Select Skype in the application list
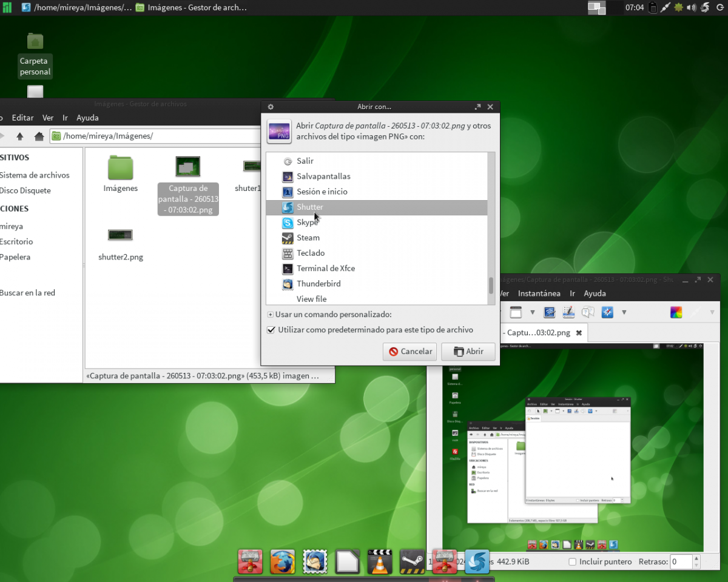This screenshot has height=582, width=728. [308, 222]
